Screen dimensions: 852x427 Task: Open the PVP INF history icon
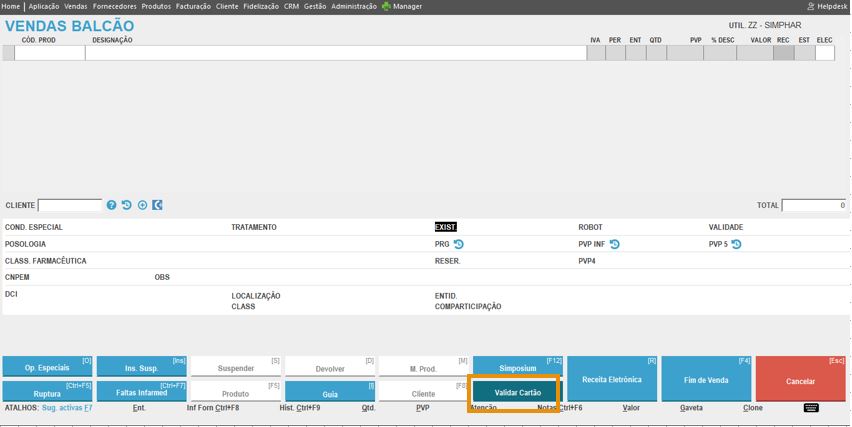(x=615, y=244)
